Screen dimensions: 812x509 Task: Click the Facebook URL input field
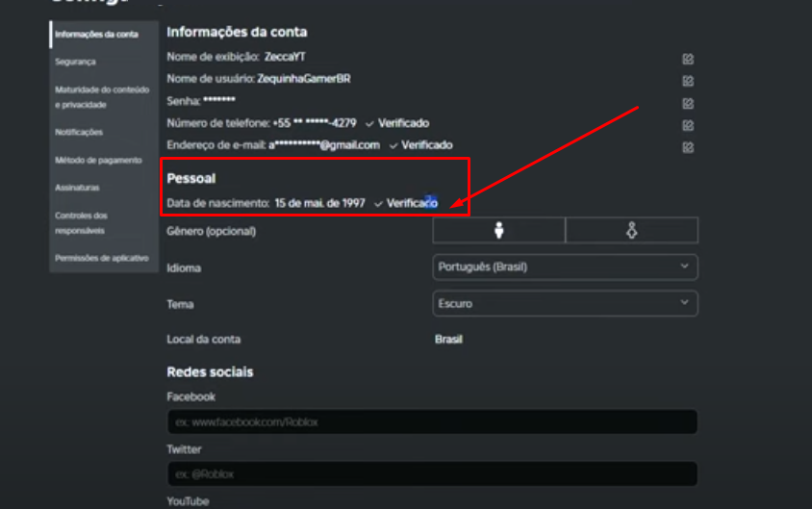click(x=431, y=421)
